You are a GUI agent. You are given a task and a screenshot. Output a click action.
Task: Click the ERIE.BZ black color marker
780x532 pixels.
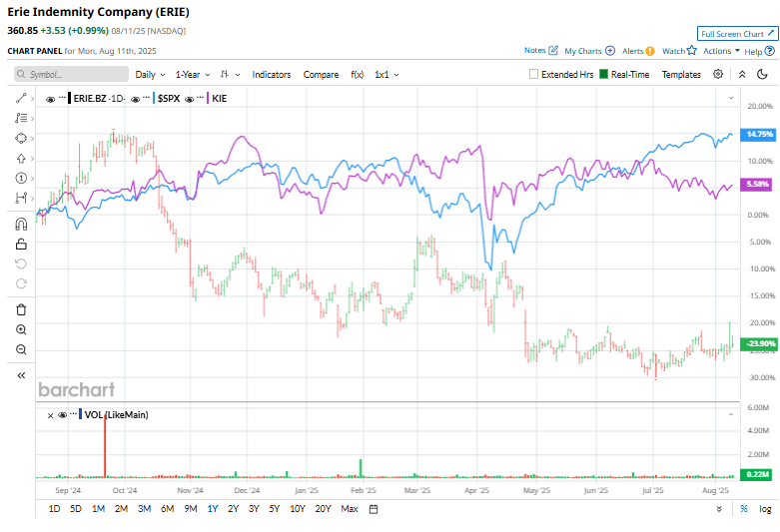click(70, 98)
